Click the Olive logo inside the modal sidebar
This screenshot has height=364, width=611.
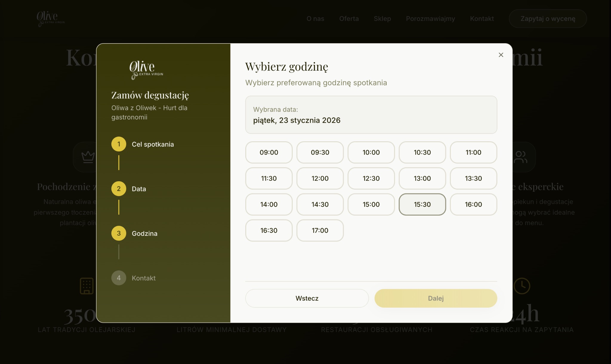coord(146,70)
